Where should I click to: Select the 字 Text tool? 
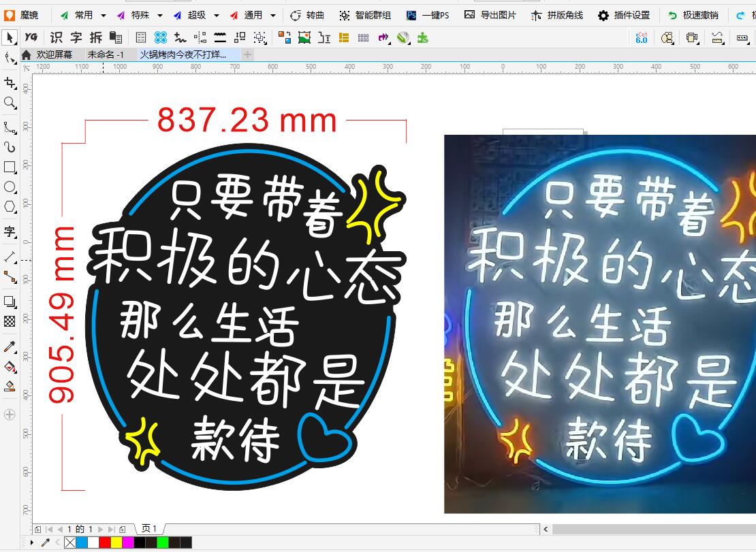[10, 231]
